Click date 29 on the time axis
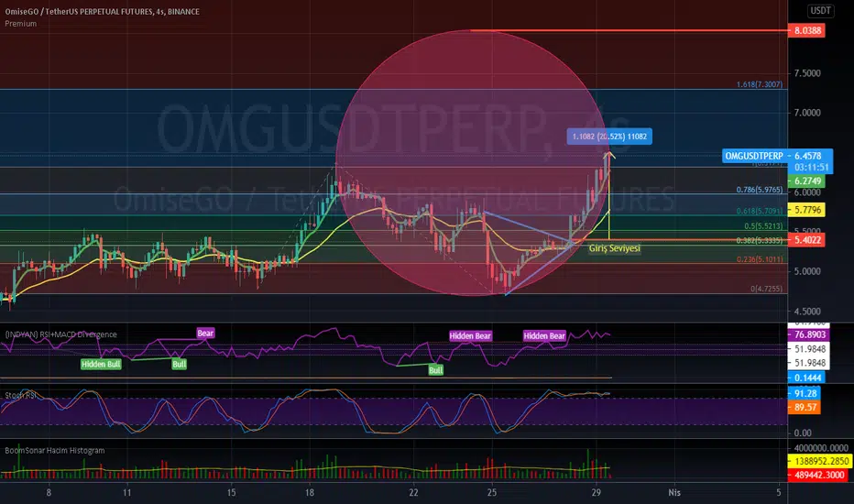This screenshot has height=504, width=854. [x=596, y=493]
